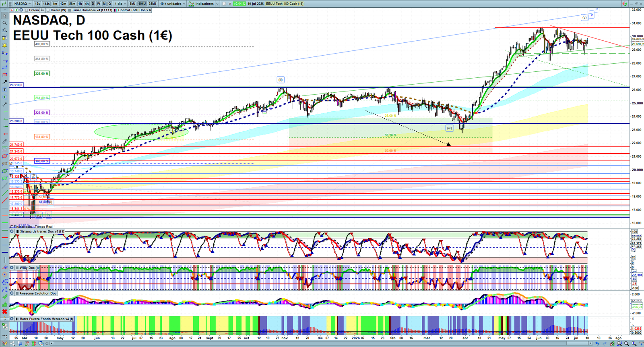Viewport: 644px width, 347px height.
Task: Select 5kU units button
Action: coord(132,4)
